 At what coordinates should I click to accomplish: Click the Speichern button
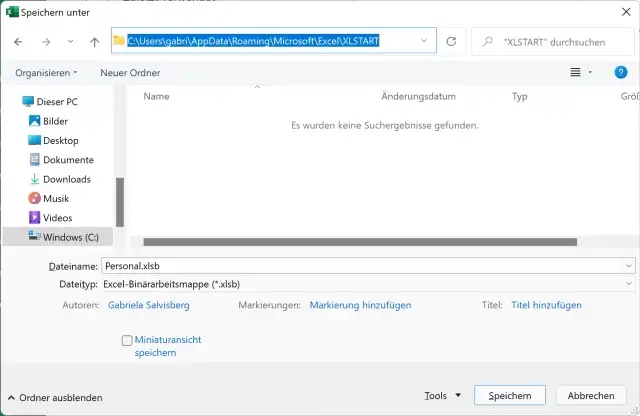[x=509, y=396]
